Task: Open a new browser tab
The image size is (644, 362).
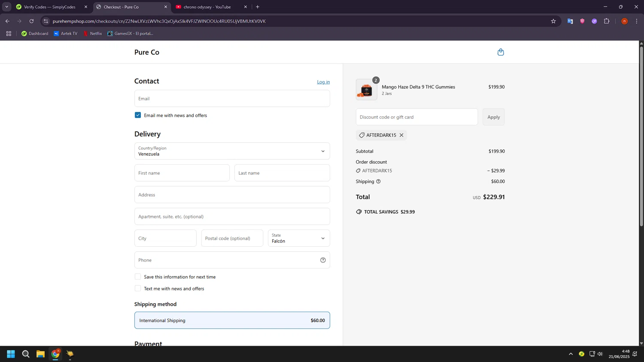Action: point(258,7)
